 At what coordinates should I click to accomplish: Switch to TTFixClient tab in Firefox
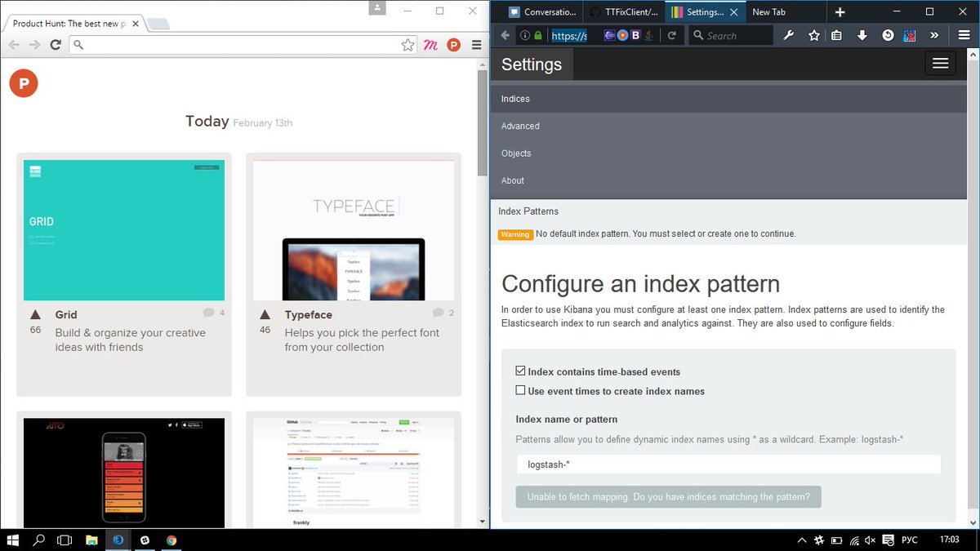click(624, 11)
